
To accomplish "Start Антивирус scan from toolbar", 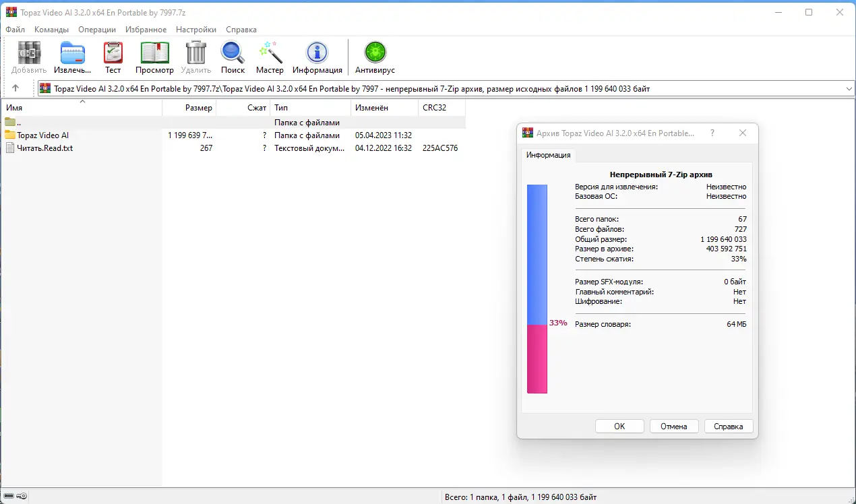I will click(374, 53).
